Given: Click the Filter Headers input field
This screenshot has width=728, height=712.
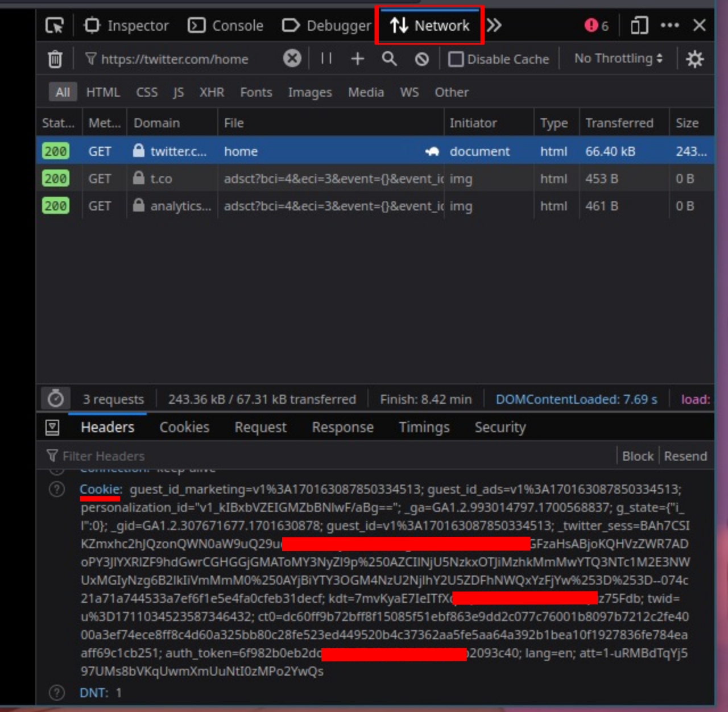Looking at the screenshot, I should (330, 456).
